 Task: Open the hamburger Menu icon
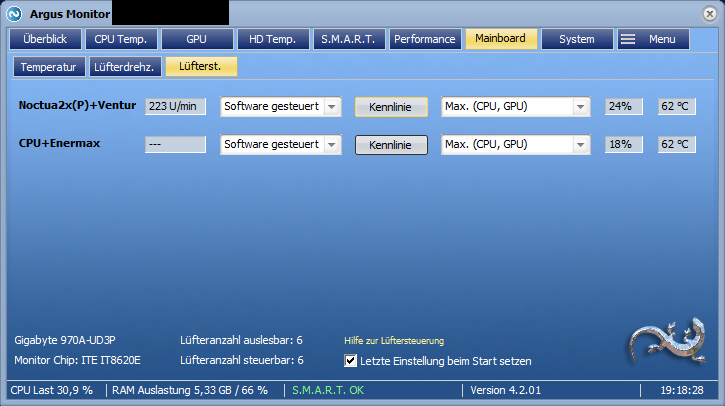(x=627, y=39)
